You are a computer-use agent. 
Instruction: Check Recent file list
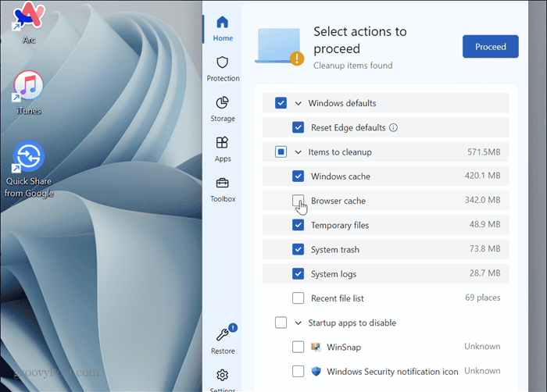tap(298, 298)
